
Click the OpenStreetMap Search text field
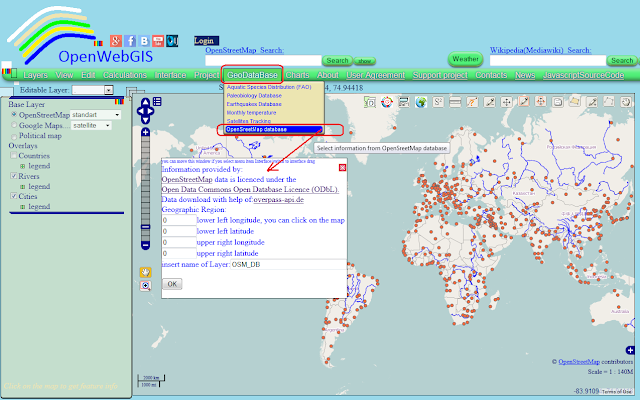(263, 61)
